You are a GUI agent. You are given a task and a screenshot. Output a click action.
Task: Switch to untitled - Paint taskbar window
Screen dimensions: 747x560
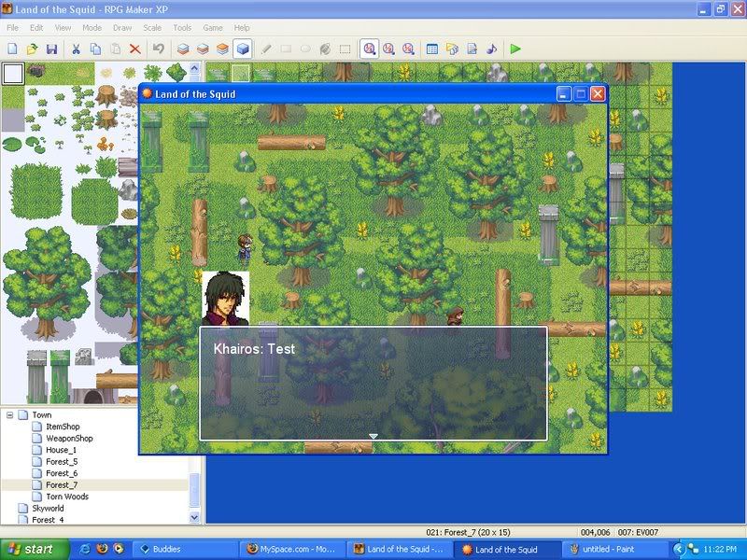[614, 549]
